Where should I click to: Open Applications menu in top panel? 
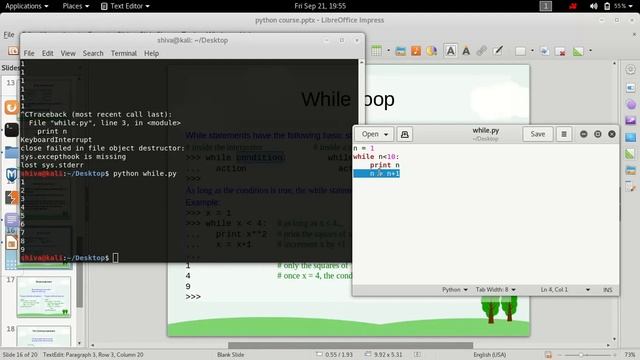pyautogui.click(x=27, y=6)
